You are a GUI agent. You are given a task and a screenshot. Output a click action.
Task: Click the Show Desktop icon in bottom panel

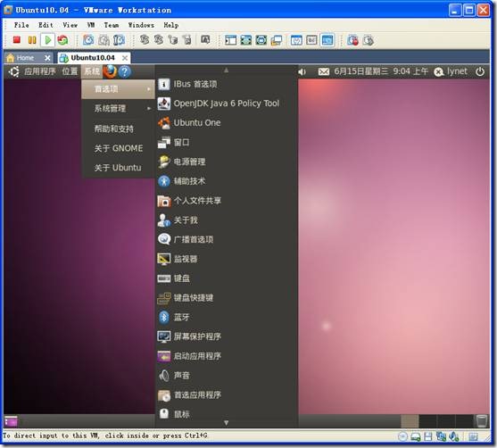click(x=11, y=421)
